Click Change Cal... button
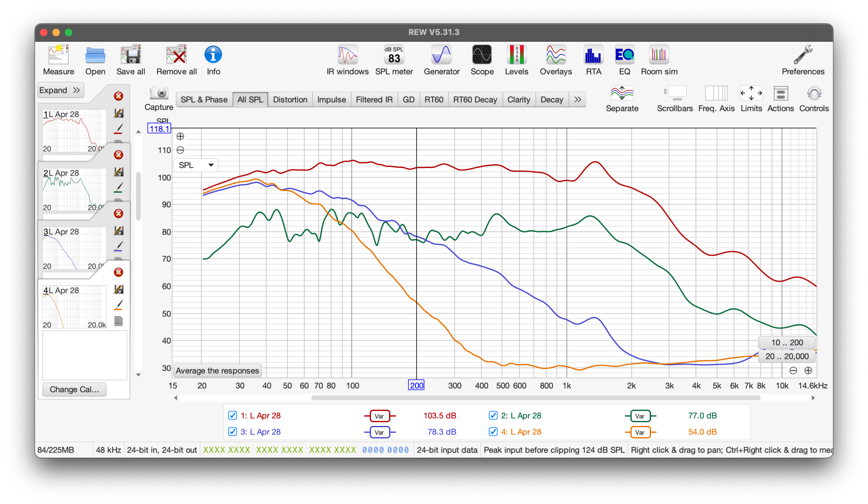The image size is (868, 504). pos(74,389)
